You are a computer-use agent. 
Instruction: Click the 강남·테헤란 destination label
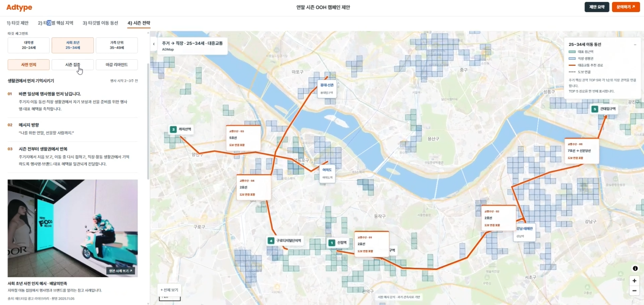pos(524,232)
